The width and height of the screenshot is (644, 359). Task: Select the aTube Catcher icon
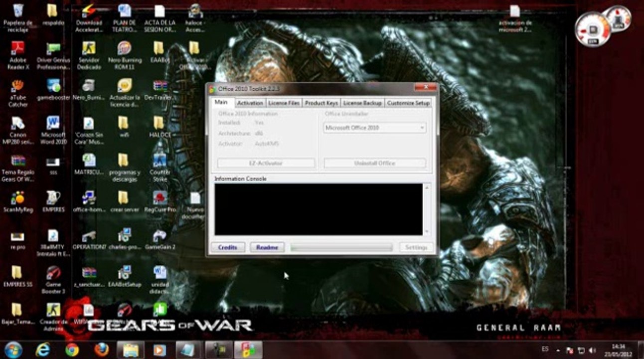pos(18,92)
